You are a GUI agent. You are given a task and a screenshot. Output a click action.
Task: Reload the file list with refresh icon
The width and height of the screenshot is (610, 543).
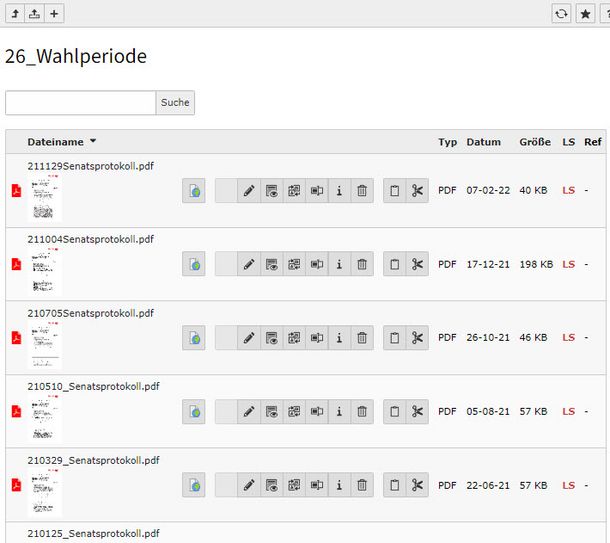562,13
